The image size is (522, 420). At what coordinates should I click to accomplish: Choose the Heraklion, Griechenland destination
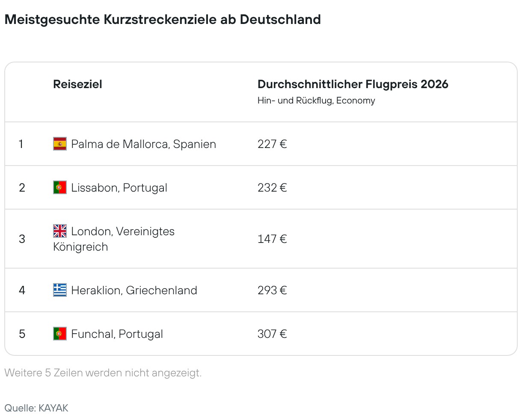pyautogui.click(x=134, y=290)
